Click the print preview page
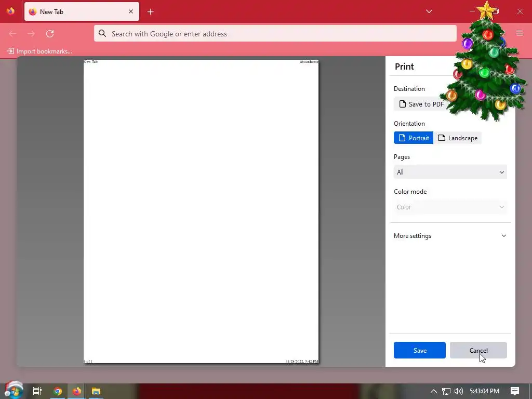Image resolution: width=532 pixels, height=399 pixels. (201, 211)
